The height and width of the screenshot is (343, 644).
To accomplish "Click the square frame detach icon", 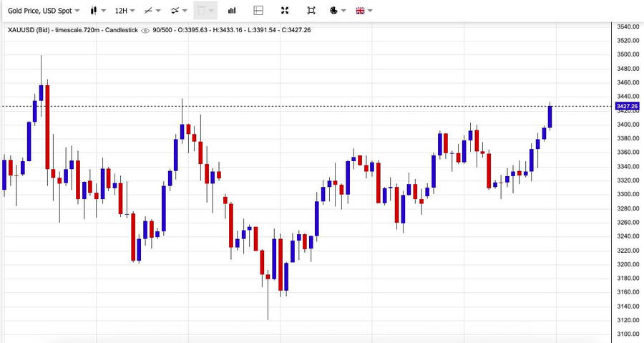I will coord(311,11).
